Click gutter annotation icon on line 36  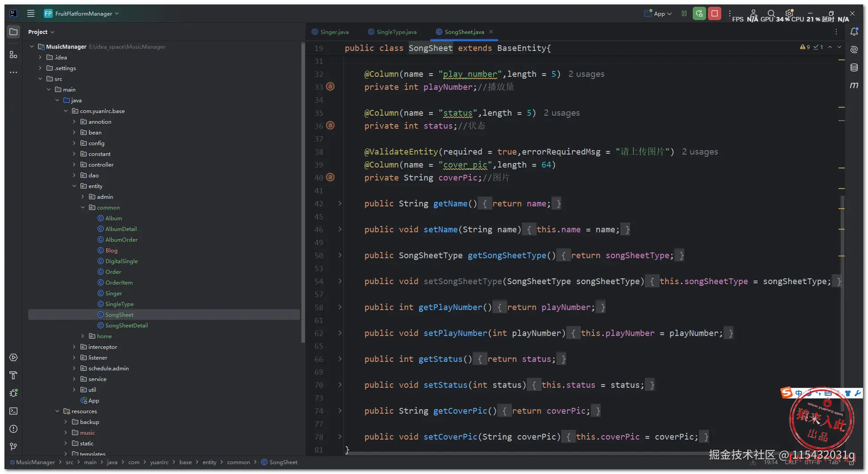coord(330,126)
